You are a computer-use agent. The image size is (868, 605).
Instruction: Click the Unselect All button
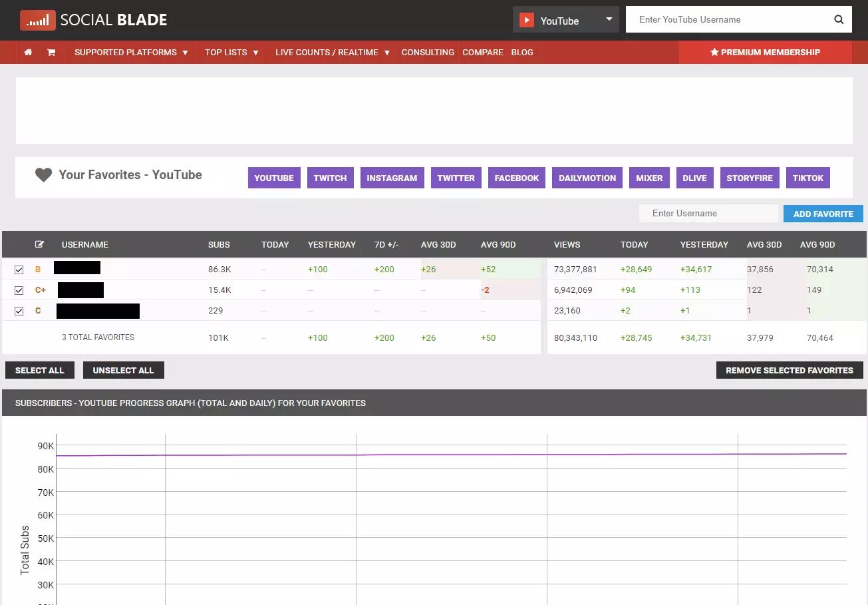[124, 370]
